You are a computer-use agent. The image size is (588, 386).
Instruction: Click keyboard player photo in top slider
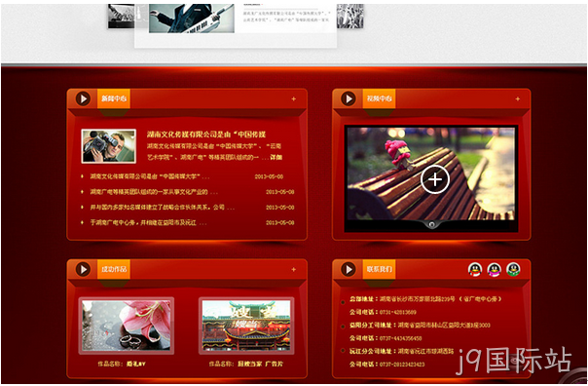192,18
